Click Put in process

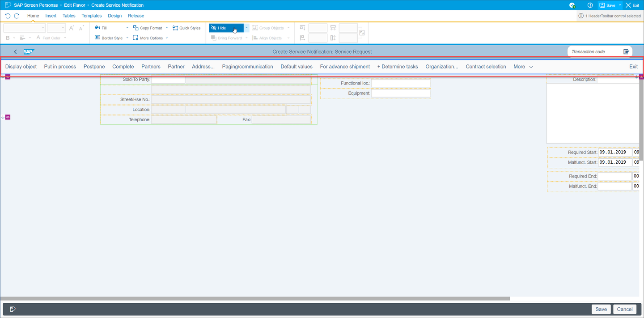(x=60, y=67)
